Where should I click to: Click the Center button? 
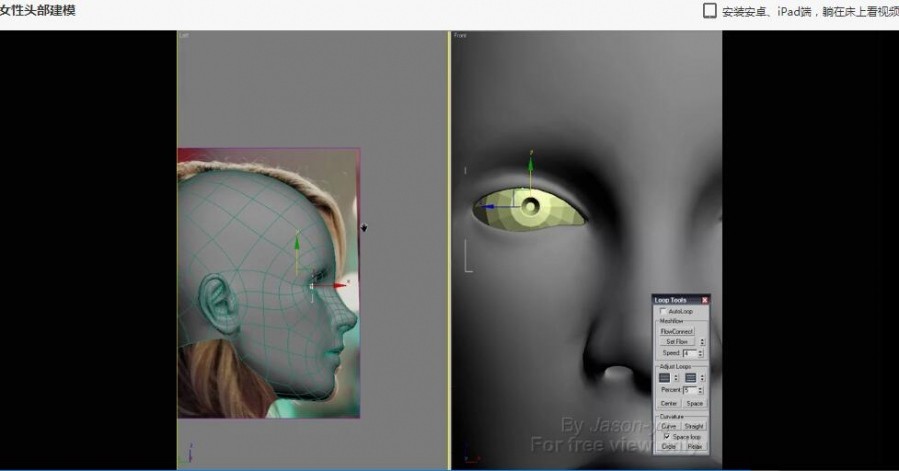click(x=669, y=403)
